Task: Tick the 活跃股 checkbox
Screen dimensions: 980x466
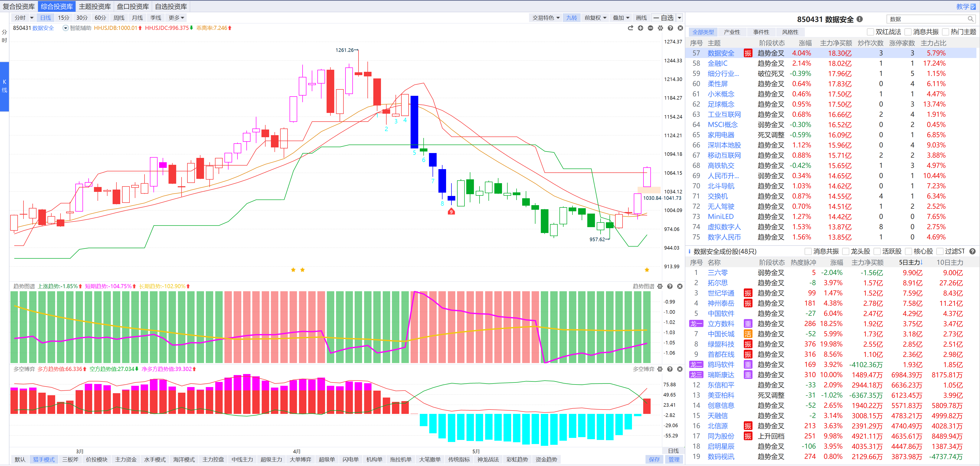Action: coord(877,251)
